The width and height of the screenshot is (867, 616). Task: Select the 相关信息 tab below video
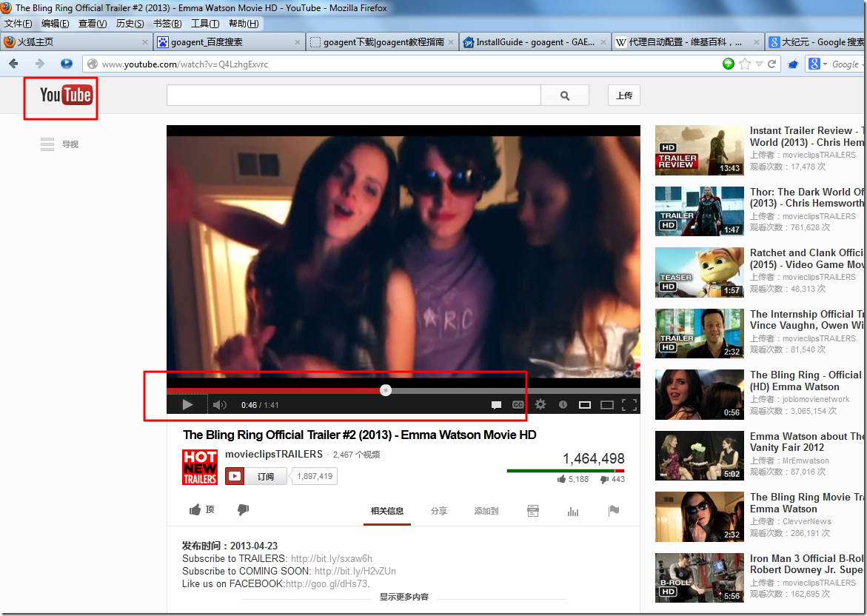click(x=387, y=511)
